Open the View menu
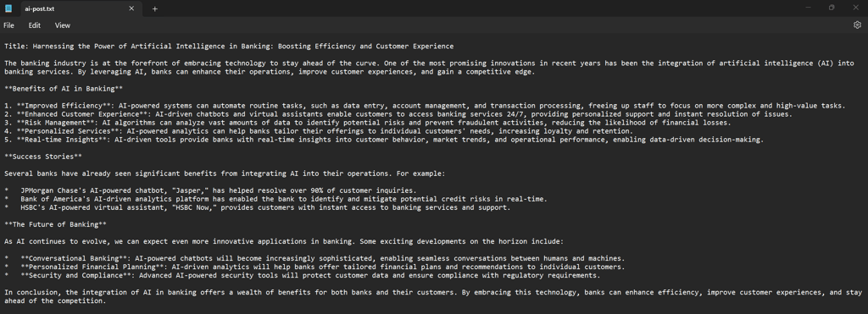The image size is (868, 314). pyautogui.click(x=63, y=25)
